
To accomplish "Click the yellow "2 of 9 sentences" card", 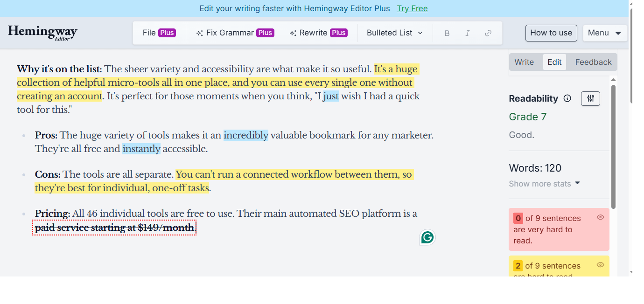I will tap(559, 266).
